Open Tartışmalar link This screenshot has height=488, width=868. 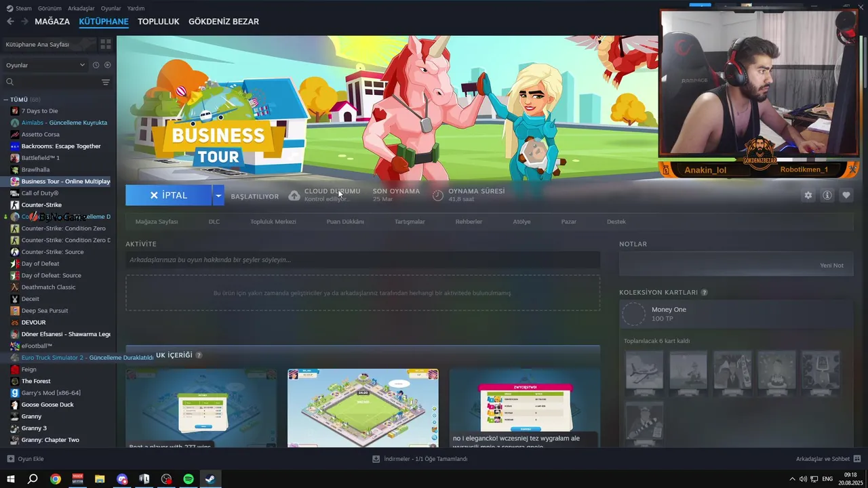(410, 222)
